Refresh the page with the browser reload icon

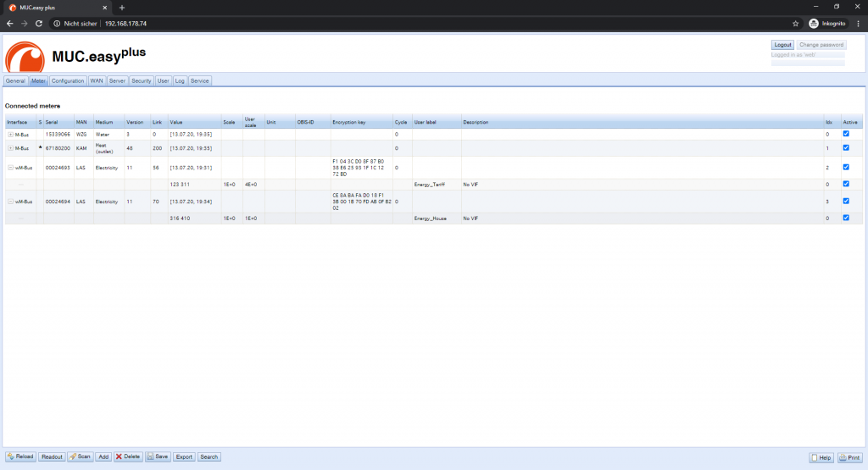[x=39, y=23]
